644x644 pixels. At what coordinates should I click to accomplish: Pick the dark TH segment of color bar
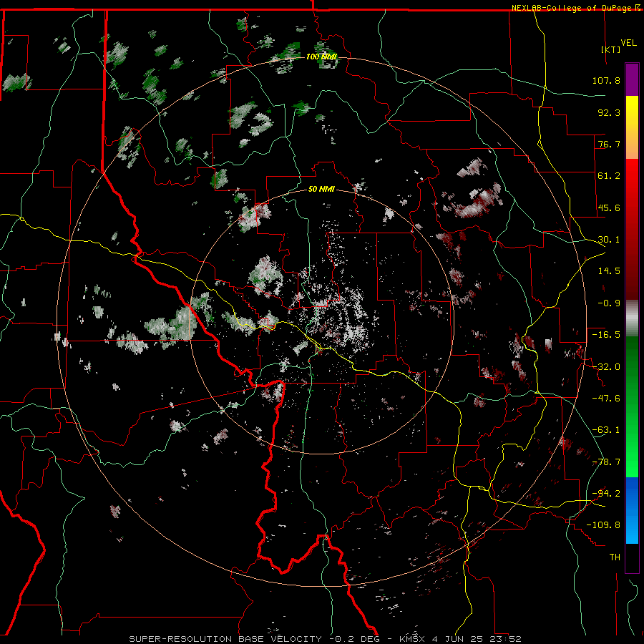(632, 558)
